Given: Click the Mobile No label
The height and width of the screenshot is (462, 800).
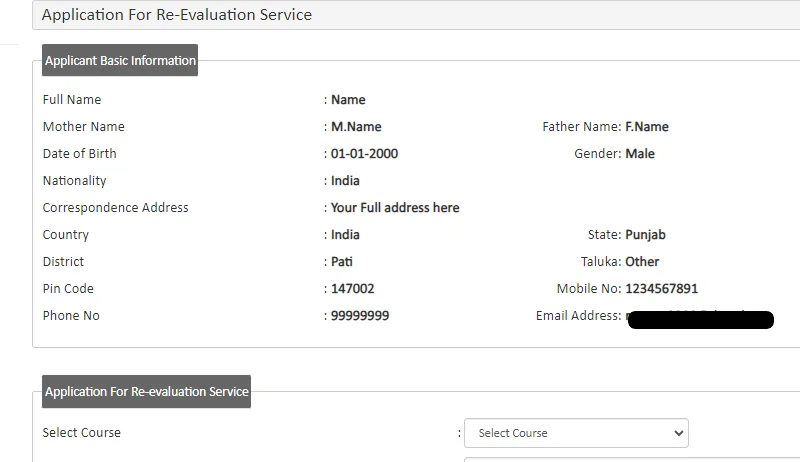Looking at the screenshot, I should click(589, 289).
